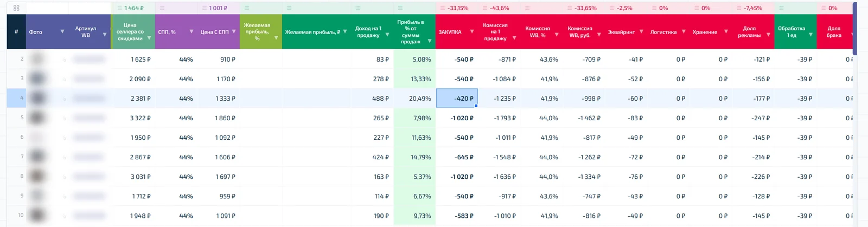The width and height of the screenshot is (868, 227).
Task: Open filter arrow on Прибыль в % от суммы продаж
Action: (430, 41)
